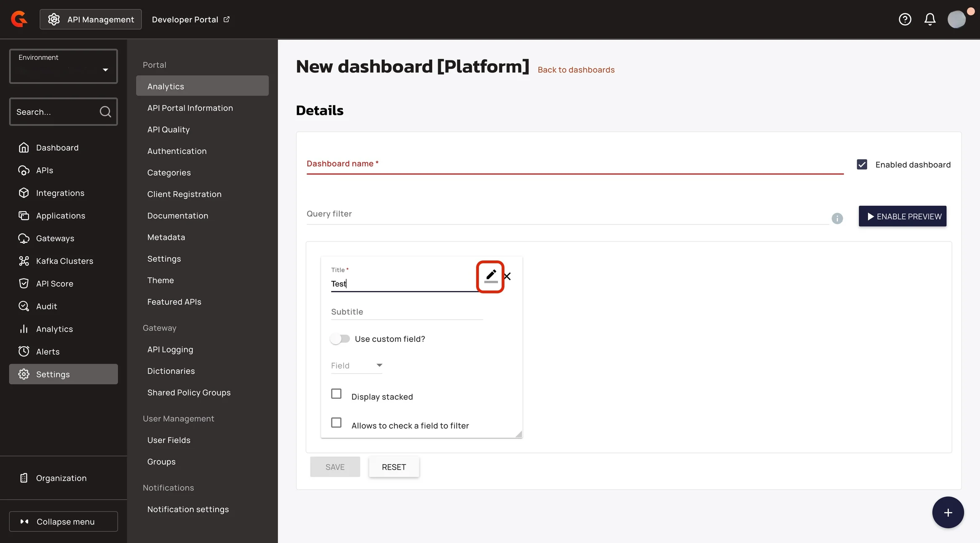Check Allows to check a field to filter
Image resolution: width=980 pixels, height=543 pixels.
click(336, 423)
